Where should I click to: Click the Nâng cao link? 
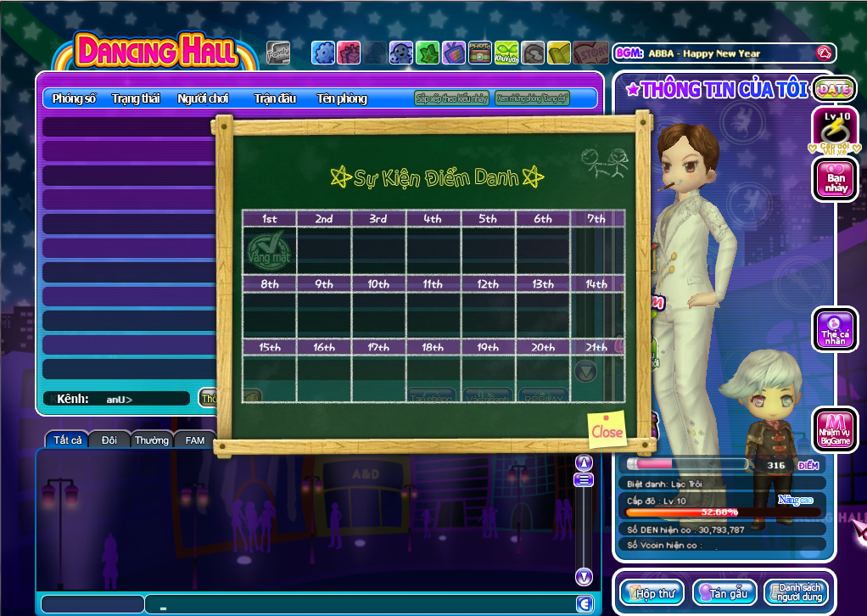[795, 500]
